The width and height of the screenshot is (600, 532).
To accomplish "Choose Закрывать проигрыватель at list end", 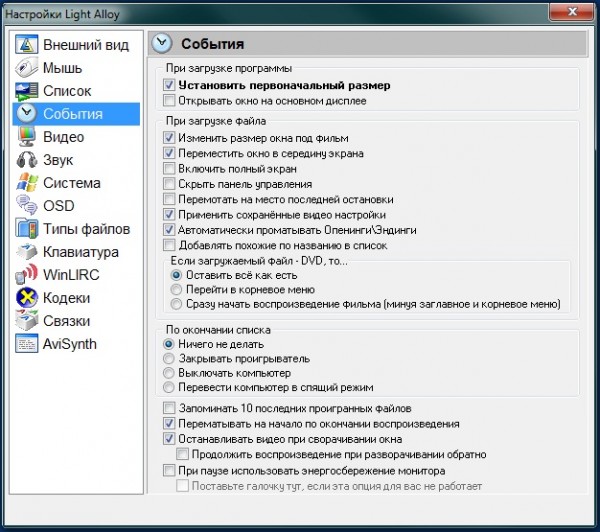I will (x=168, y=358).
